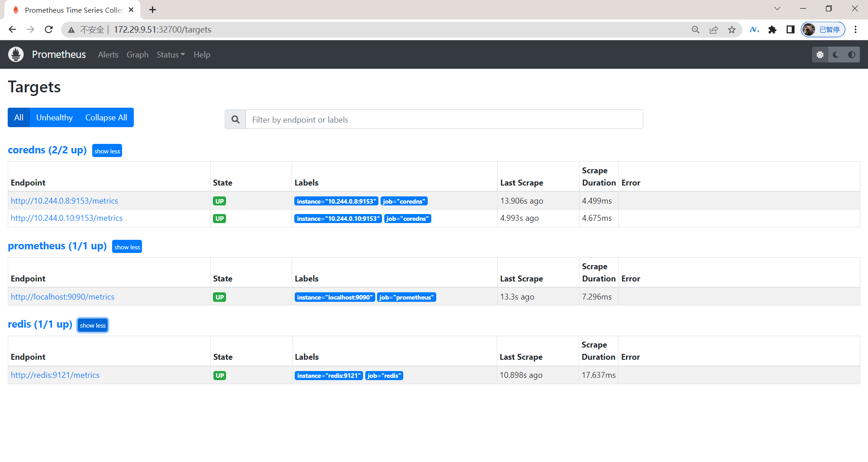This screenshot has height=462, width=868.
Task: Go forward with the browser forward arrow
Action: (x=30, y=29)
